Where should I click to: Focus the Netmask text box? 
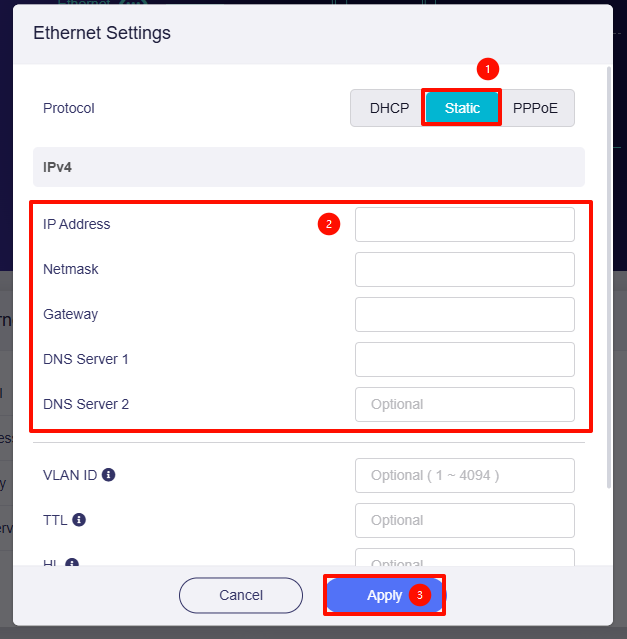click(464, 270)
